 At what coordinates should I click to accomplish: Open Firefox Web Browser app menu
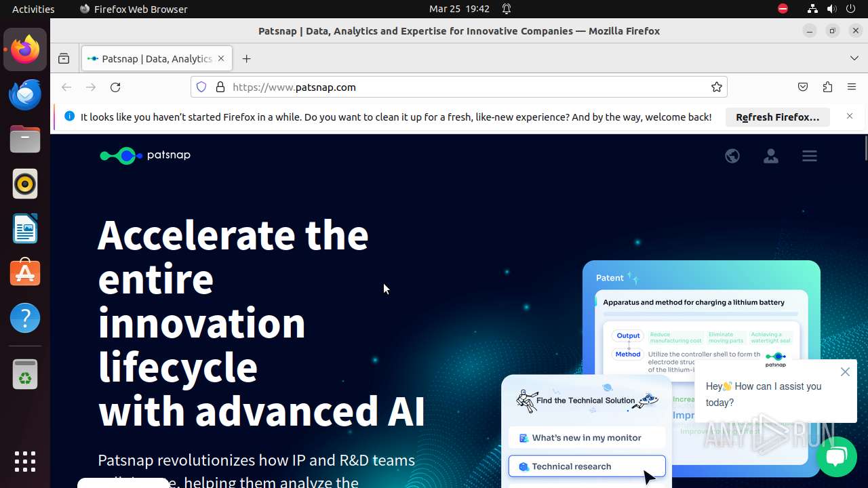point(134,9)
